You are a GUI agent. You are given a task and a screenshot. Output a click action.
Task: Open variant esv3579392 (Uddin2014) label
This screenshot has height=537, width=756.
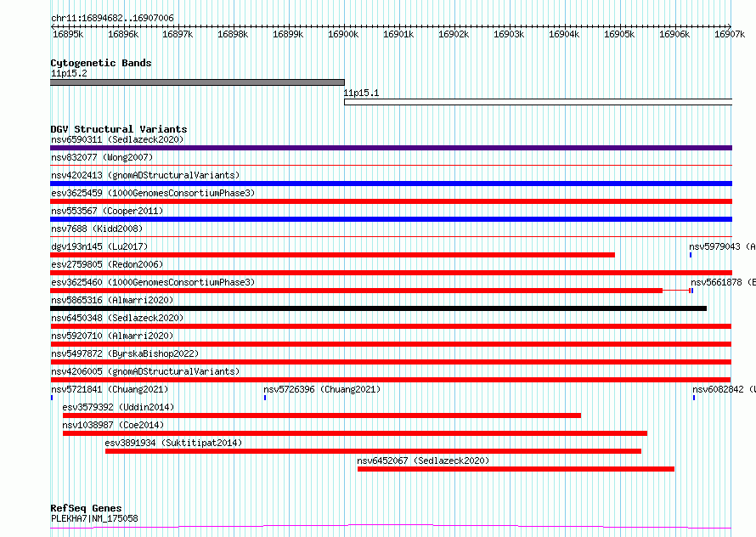118,407
